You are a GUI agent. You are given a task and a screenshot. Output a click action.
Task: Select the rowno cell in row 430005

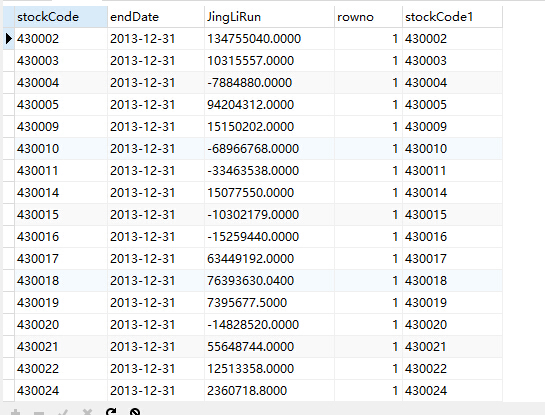[368, 105]
